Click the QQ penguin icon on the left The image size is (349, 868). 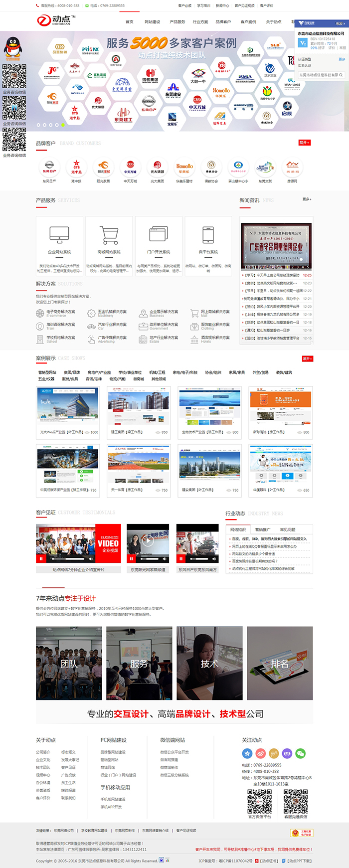tap(12, 48)
